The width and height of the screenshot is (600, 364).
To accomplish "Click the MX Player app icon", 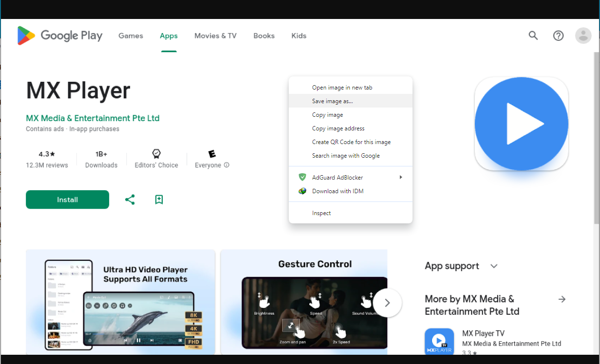I will 522,124.
